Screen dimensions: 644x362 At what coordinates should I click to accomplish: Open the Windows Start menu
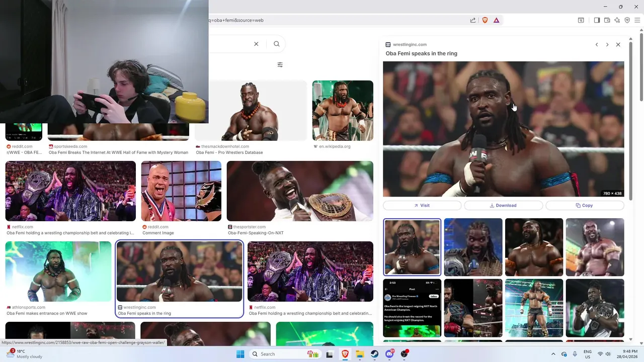[x=240, y=354]
